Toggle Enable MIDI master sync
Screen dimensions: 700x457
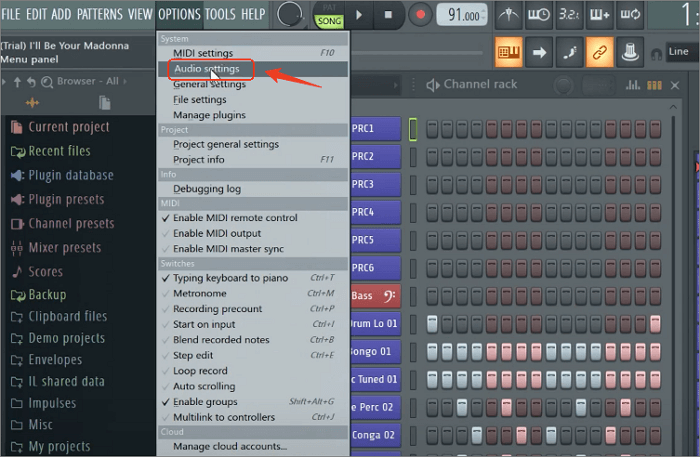(253, 249)
